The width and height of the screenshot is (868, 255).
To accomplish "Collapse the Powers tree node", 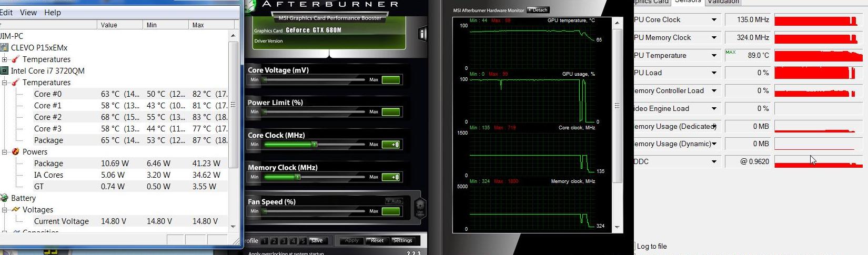I will point(4,152).
